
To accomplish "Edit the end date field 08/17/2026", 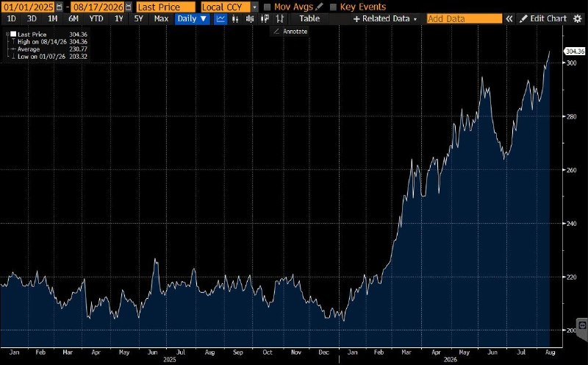I will tap(98, 7).
